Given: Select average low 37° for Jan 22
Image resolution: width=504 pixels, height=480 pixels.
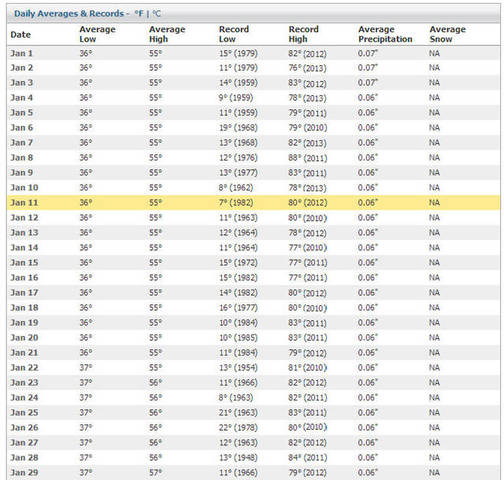Looking at the screenshot, I should tap(86, 368).
